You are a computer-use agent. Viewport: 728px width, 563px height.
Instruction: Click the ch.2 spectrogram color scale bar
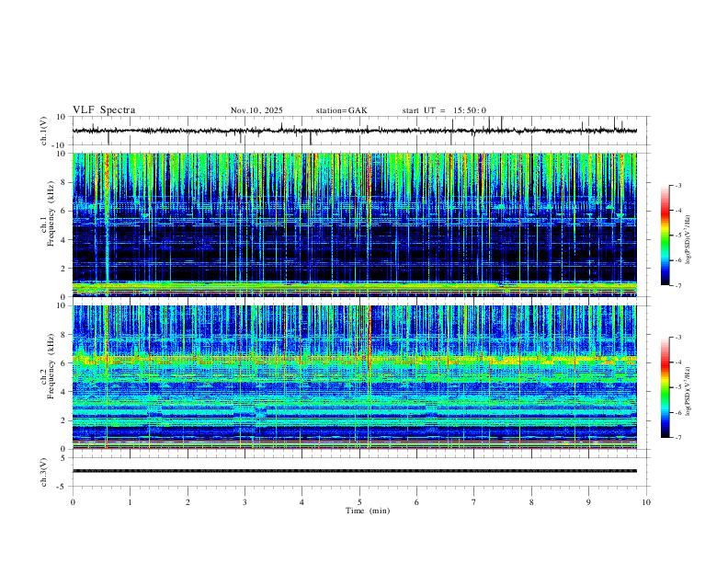(665, 387)
